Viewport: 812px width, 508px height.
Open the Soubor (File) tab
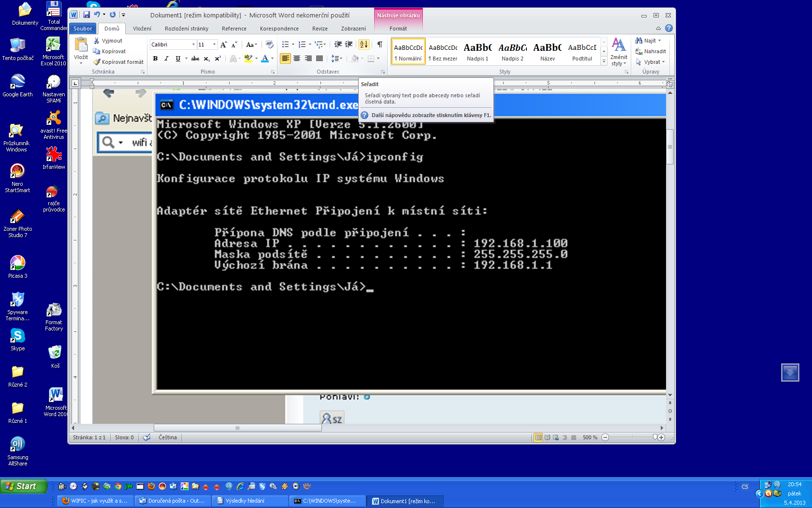(x=83, y=29)
